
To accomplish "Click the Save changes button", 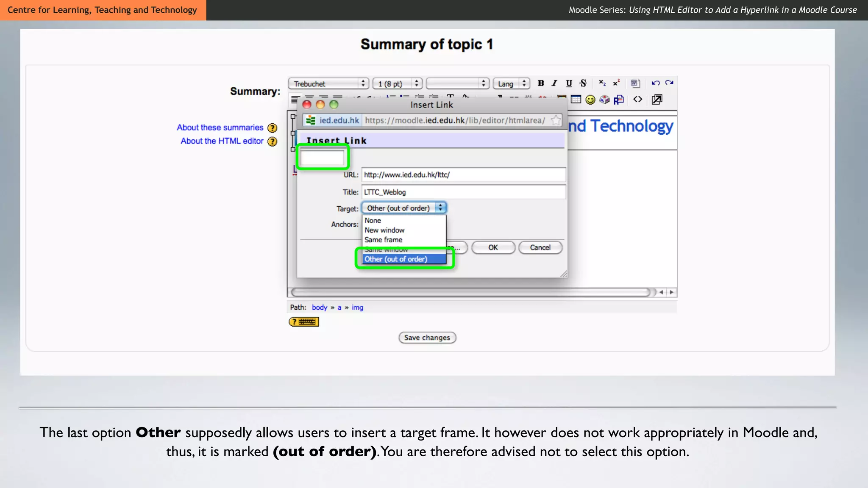I will [427, 338].
